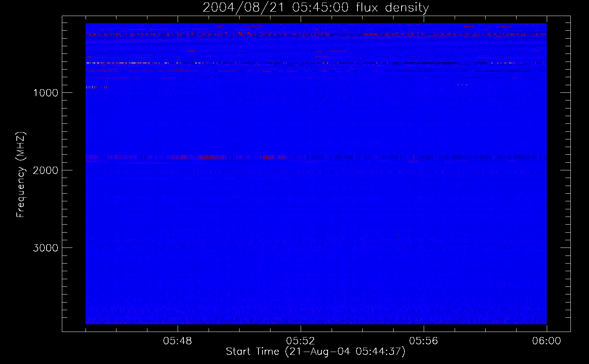Click the 05:52 time axis label
The height and width of the screenshot is (364, 589).
(x=301, y=341)
